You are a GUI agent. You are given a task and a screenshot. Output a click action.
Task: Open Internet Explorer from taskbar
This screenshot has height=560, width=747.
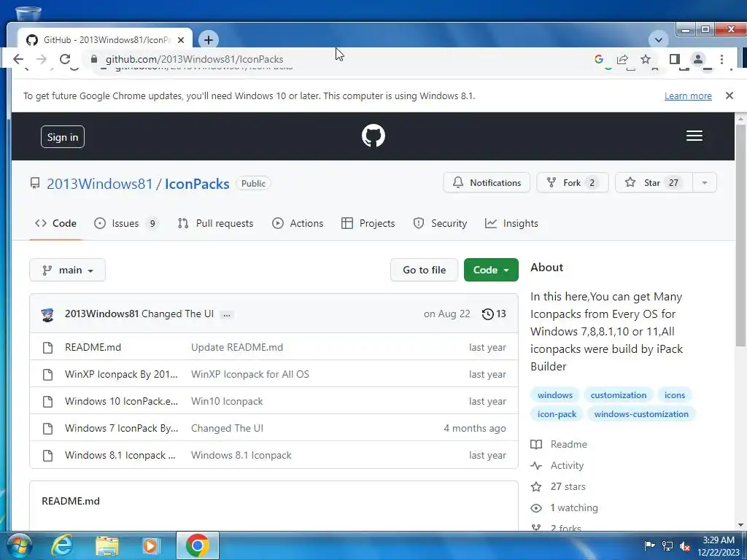[62, 545]
